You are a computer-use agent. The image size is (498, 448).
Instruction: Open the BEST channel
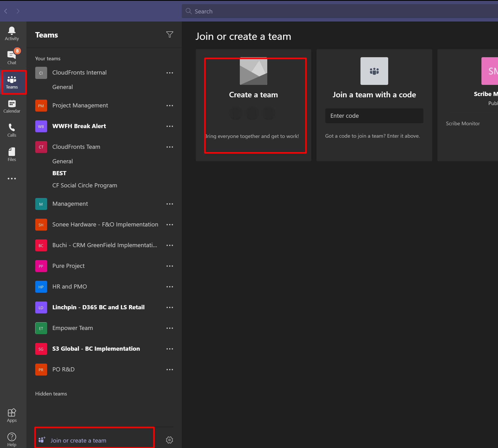[x=59, y=173]
